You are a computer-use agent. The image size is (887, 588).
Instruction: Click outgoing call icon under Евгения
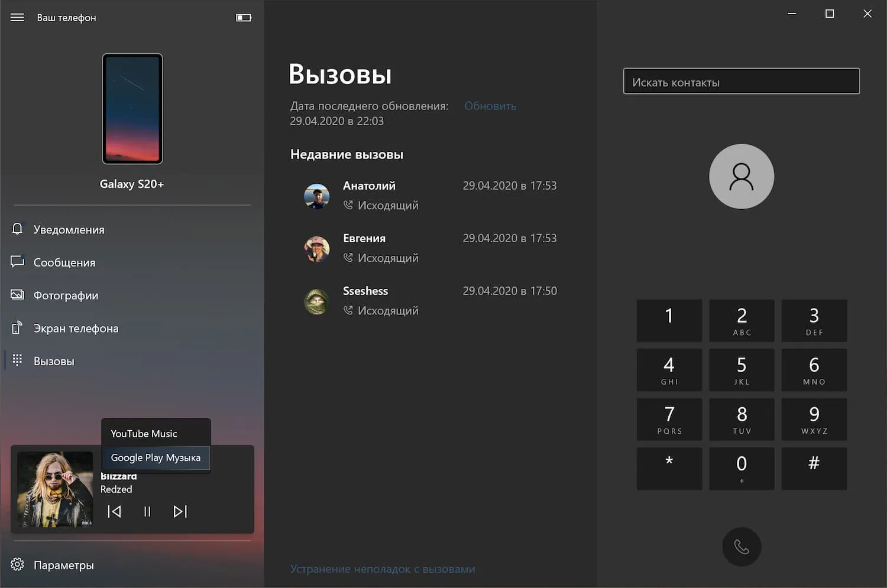pyautogui.click(x=348, y=258)
